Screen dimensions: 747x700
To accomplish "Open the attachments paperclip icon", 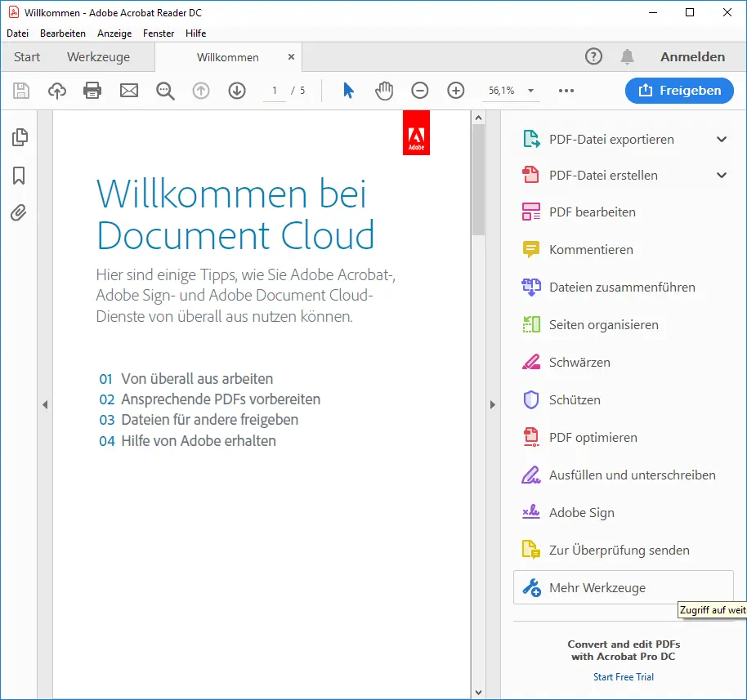I will [x=19, y=213].
